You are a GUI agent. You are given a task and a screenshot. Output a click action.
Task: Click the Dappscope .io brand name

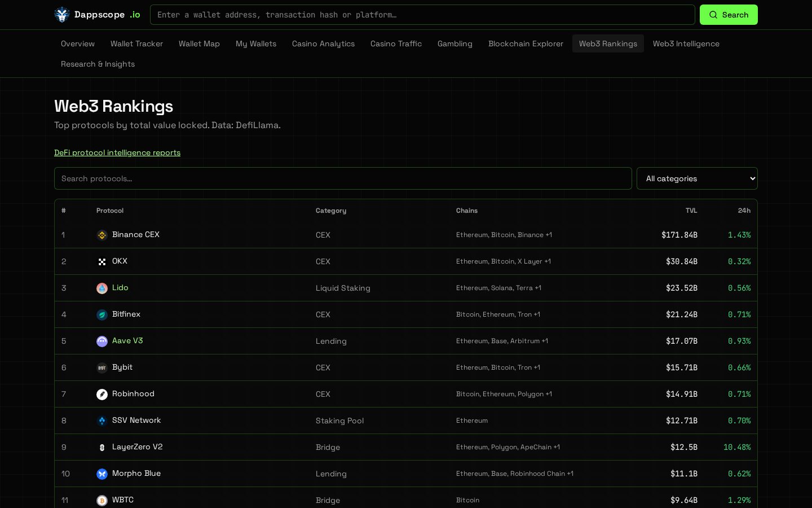tap(107, 15)
